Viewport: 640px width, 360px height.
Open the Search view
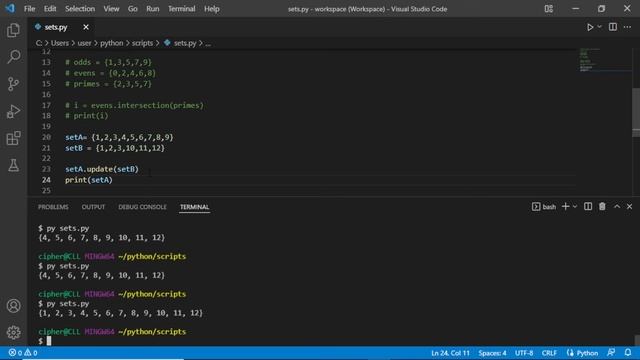[13, 57]
